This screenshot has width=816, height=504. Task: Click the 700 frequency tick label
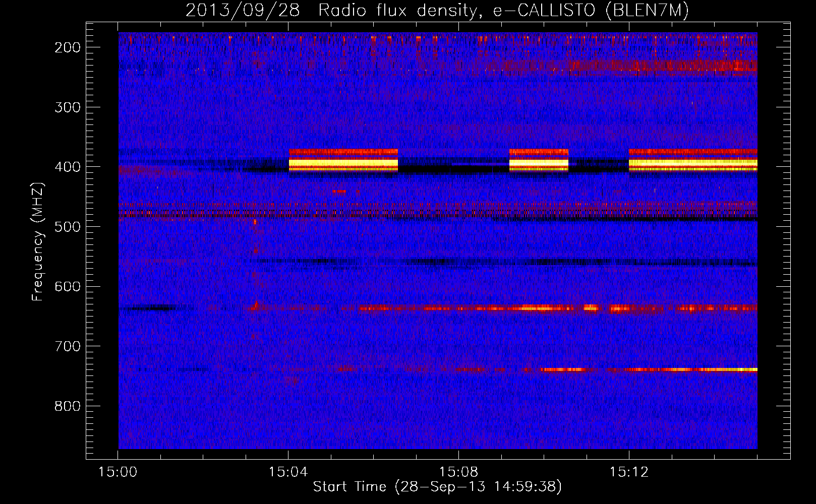(x=68, y=346)
